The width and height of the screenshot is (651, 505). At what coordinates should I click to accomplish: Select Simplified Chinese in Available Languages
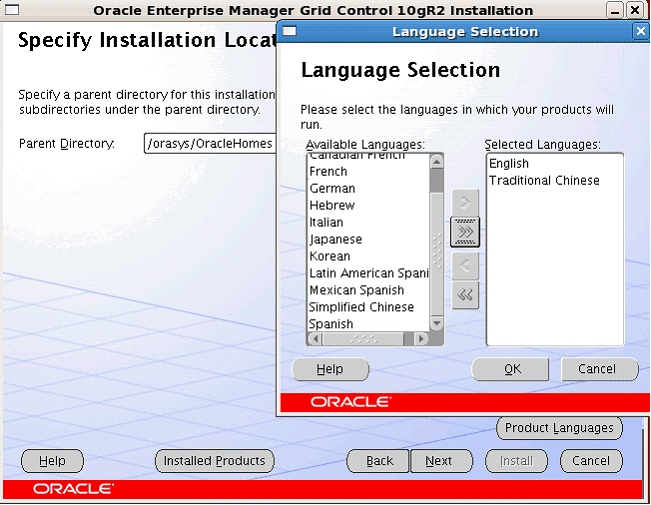point(369,307)
